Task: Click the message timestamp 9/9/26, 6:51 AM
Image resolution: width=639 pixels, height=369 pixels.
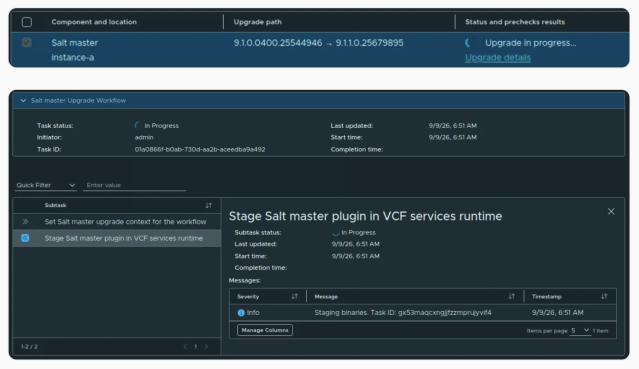Action: click(557, 312)
